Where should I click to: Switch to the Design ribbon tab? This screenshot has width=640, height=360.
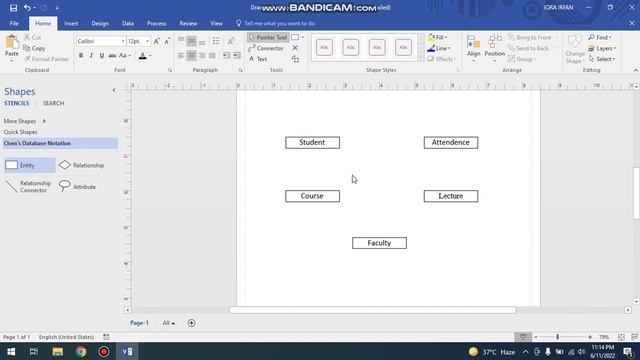[x=100, y=24]
